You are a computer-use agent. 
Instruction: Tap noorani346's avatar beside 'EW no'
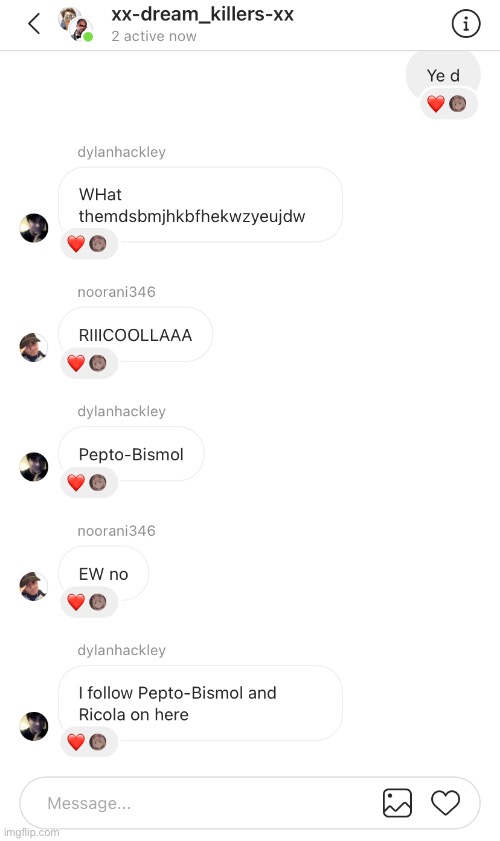33,586
